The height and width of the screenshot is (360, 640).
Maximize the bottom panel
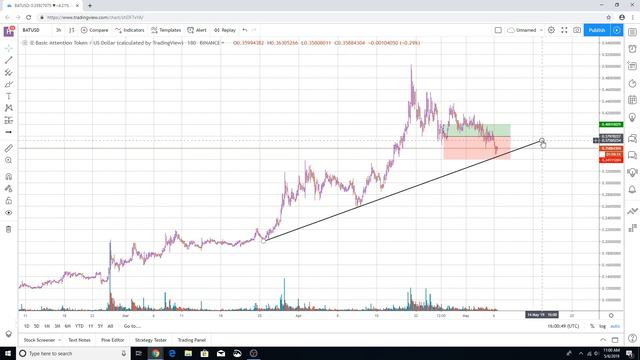(x=615, y=340)
